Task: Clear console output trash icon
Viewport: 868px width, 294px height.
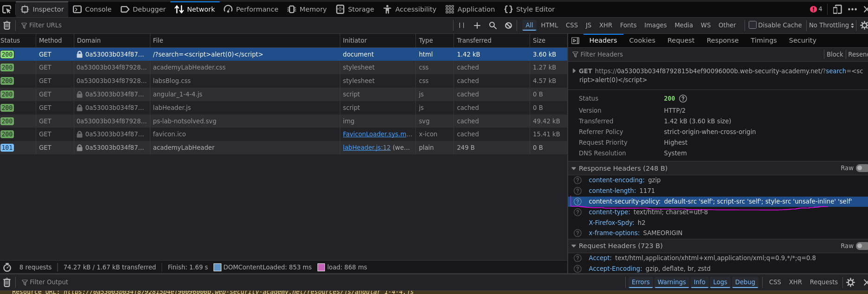Action: pyautogui.click(x=7, y=282)
